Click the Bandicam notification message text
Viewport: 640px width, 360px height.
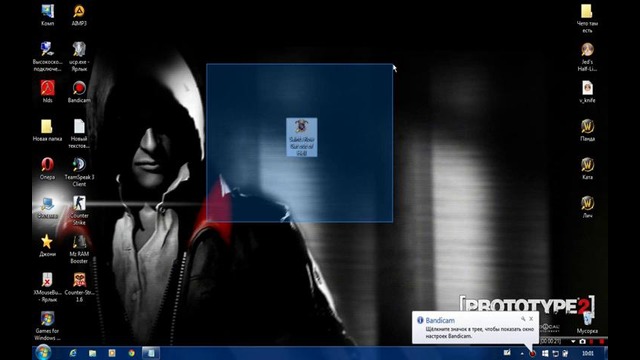tap(480, 332)
